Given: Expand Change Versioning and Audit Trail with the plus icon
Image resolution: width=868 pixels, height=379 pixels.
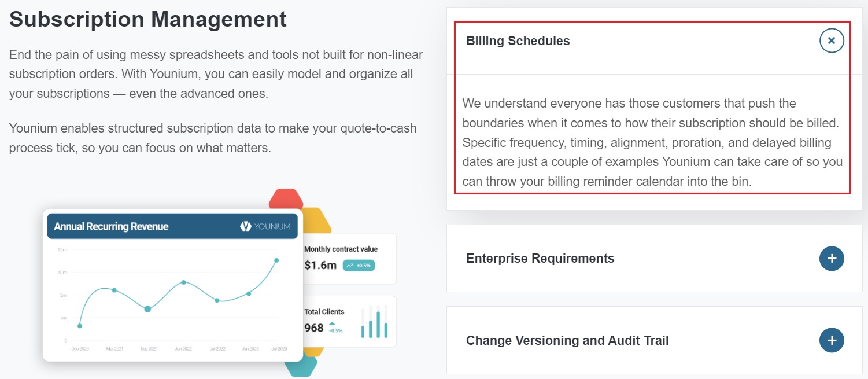Looking at the screenshot, I should pyautogui.click(x=832, y=341).
